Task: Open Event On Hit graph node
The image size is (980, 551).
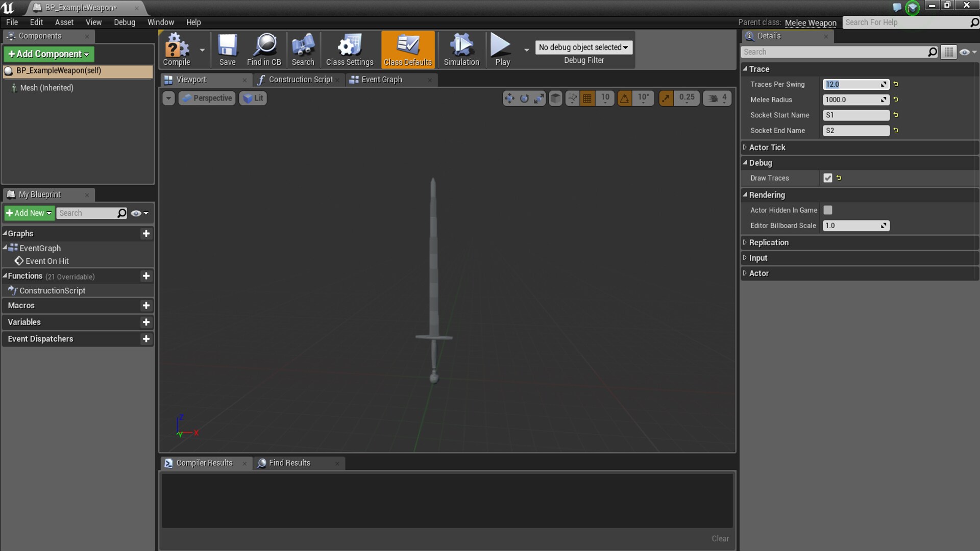Action: tap(47, 261)
